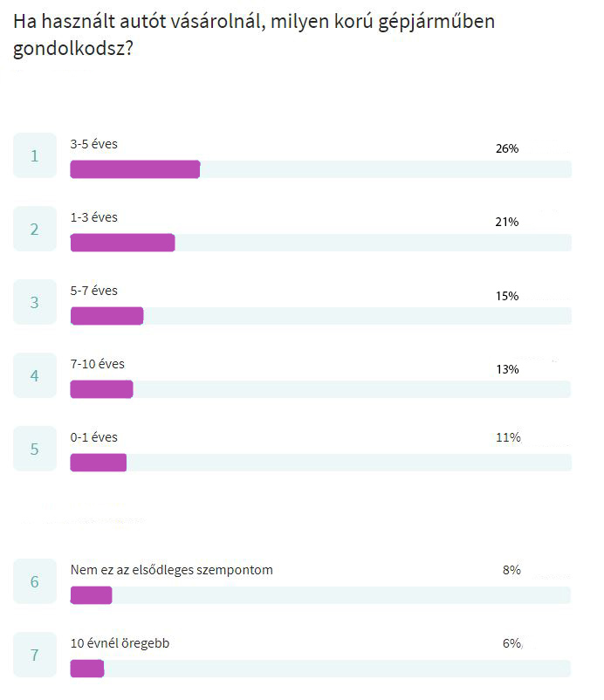Click the purple bar for 1-3 éves
Image resolution: width=604 pixels, height=700 pixels.
[122, 243]
